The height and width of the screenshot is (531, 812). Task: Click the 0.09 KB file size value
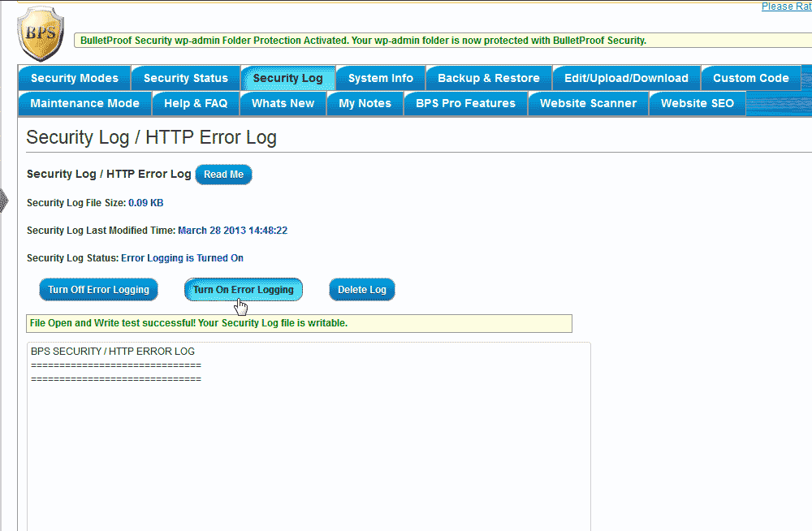(146, 203)
